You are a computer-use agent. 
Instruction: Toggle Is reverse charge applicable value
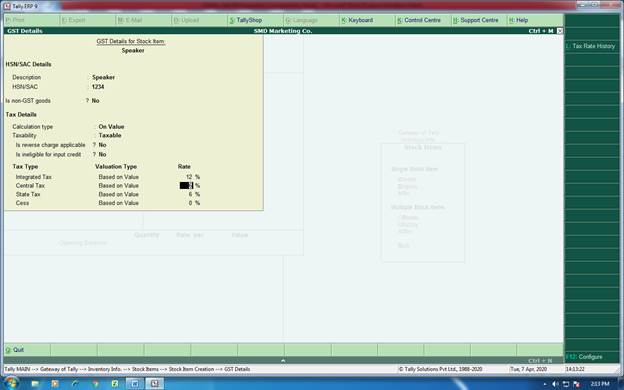[x=102, y=145]
